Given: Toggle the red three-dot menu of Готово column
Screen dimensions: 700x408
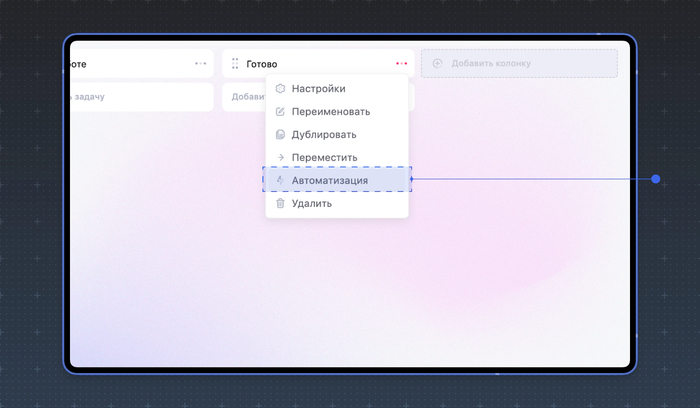Looking at the screenshot, I should click(401, 63).
